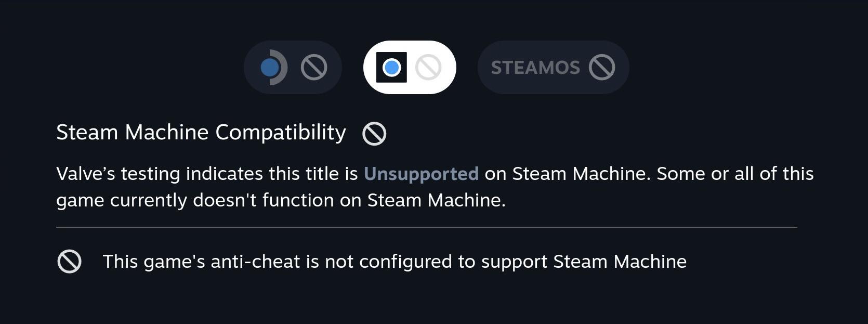Image resolution: width=868 pixels, height=324 pixels.
Task: Click unsupported symbol in Steam Machine pill
Action: [428, 68]
